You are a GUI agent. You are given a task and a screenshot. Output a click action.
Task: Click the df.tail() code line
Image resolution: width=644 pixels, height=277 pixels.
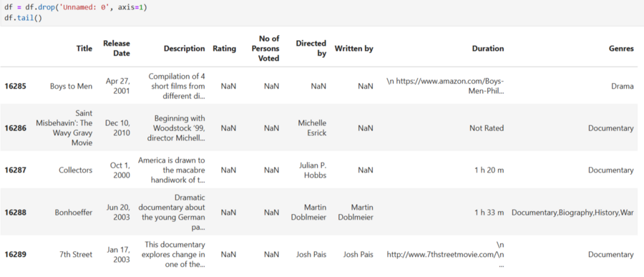click(23, 19)
